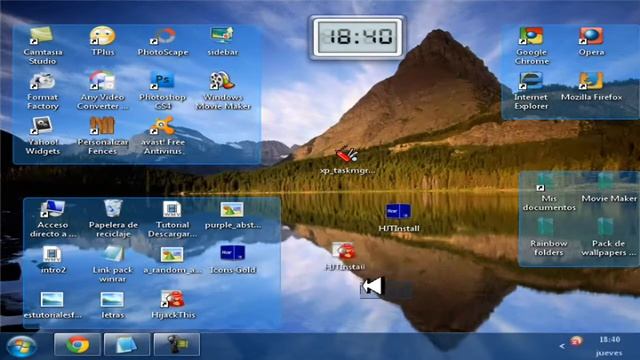Open Internet Explorer desktop icon

coord(531,91)
